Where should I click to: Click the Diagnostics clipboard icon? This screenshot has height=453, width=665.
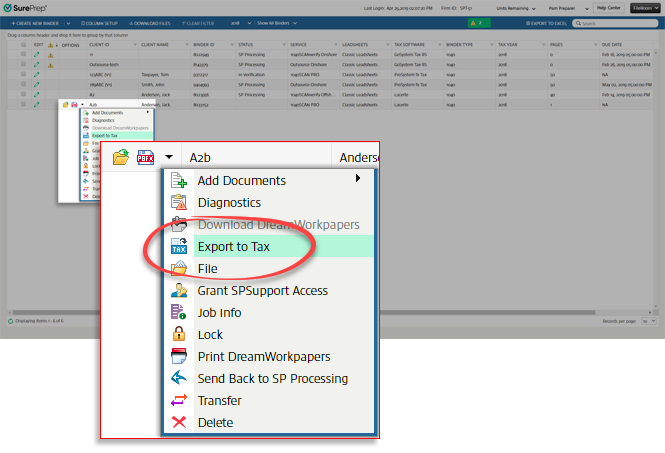coord(180,203)
